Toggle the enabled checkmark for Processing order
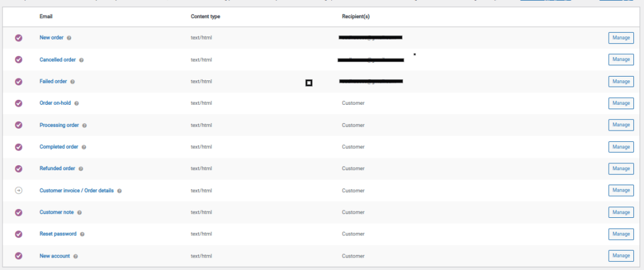The image size is (644, 270). pyautogui.click(x=18, y=125)
